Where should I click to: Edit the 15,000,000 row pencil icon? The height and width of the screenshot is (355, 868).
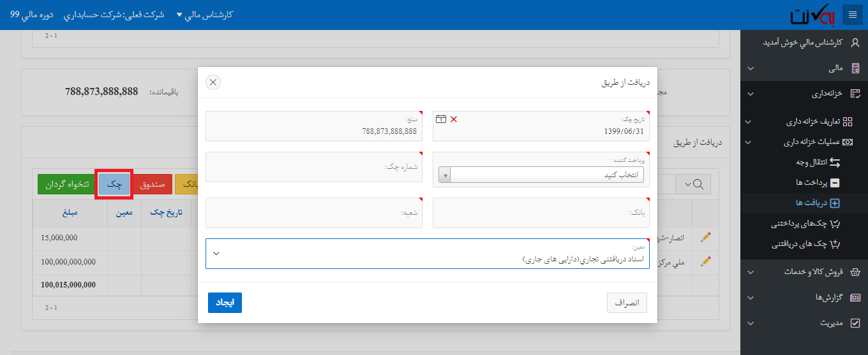[x=706, y=238]
